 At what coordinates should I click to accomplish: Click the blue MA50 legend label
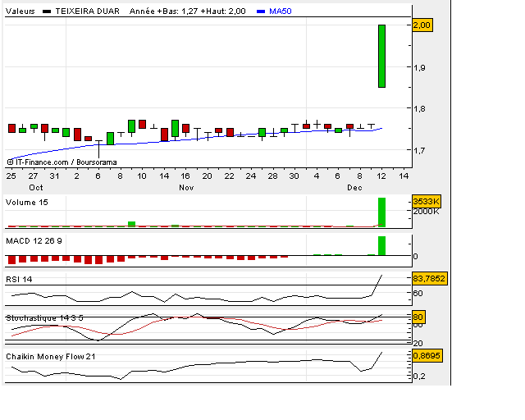(281, 11)
